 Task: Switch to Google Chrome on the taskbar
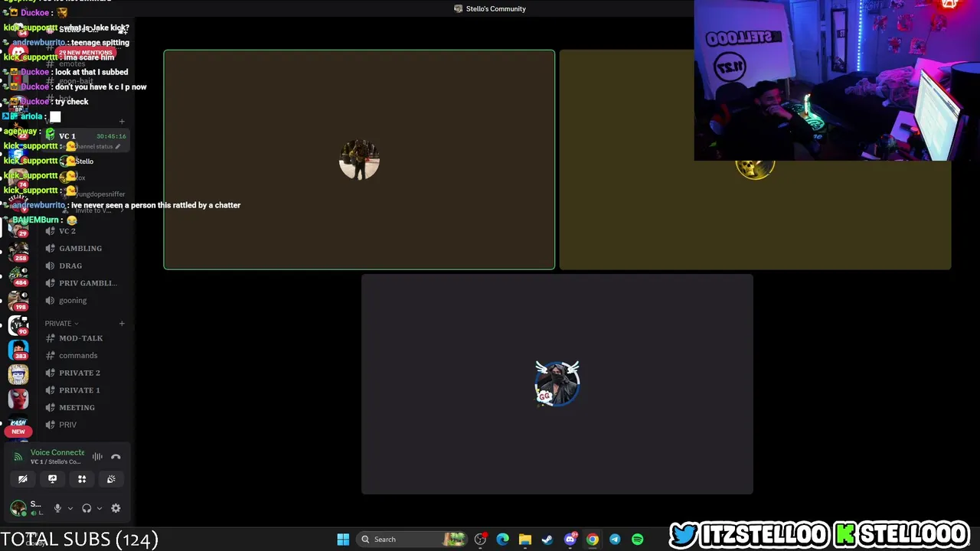tap(593, 540)
